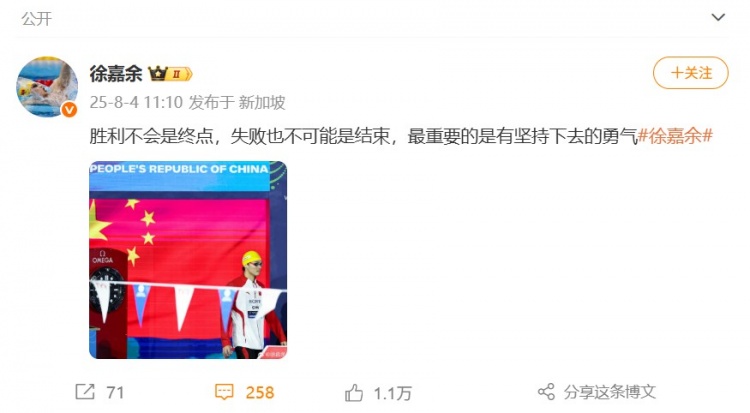750x413 pixels.
Task: Click the share icon beside 分享这条博文
Action: (x=546, y=392)
